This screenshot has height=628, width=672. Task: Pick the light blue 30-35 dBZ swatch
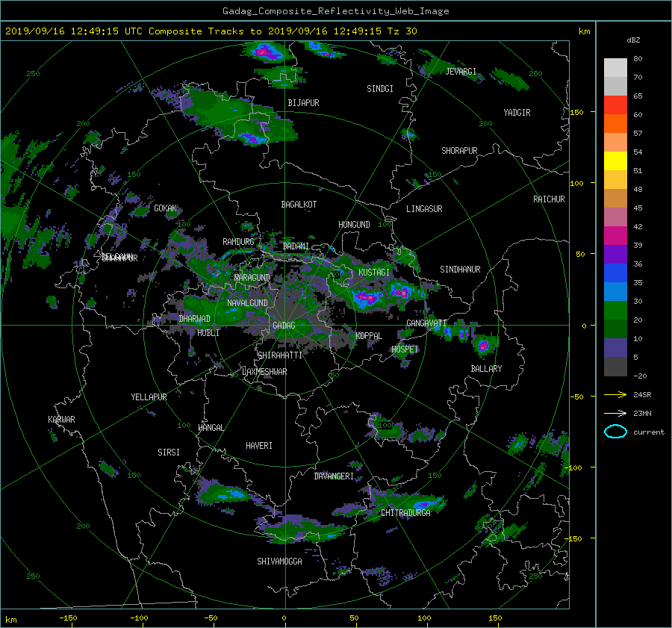pyautogui.click(x=615, y=292)
